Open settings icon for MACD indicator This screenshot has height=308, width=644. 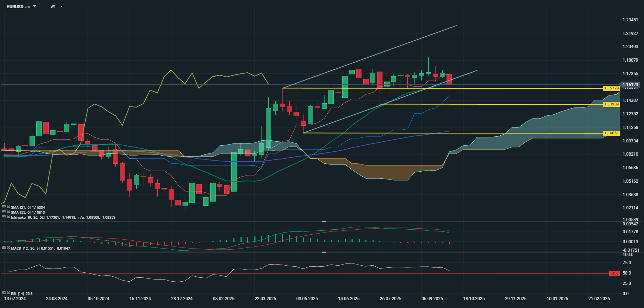[x=4, y=248]
